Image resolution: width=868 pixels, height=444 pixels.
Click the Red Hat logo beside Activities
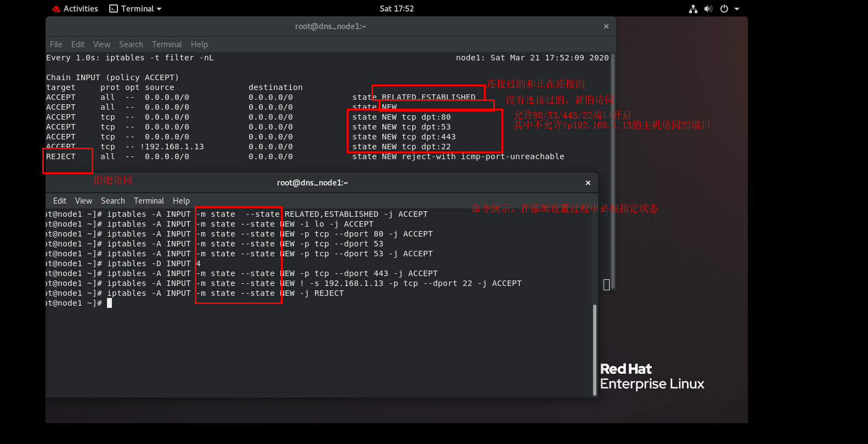56,9
